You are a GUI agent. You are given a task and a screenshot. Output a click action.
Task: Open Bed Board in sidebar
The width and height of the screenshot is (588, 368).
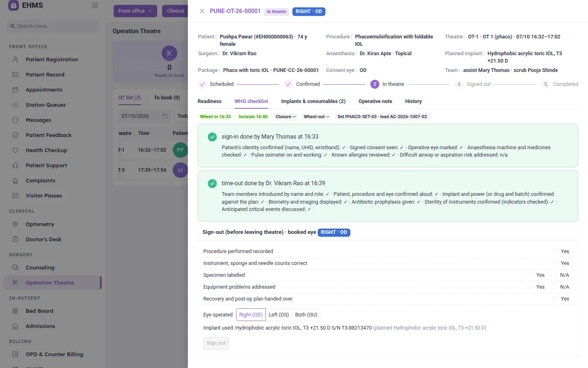pos(40,311)
